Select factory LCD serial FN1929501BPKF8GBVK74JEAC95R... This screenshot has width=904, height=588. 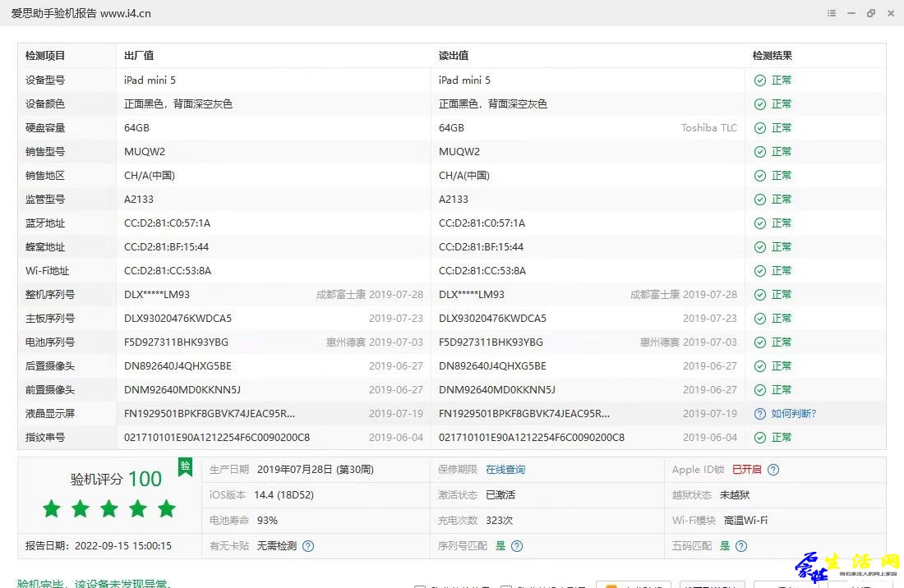[210, 414]
